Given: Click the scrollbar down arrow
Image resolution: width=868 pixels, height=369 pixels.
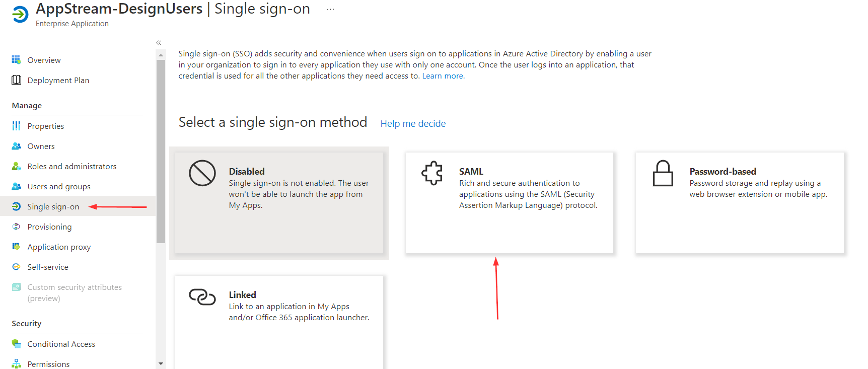Looking at the screenshot, I should [161, 363].
